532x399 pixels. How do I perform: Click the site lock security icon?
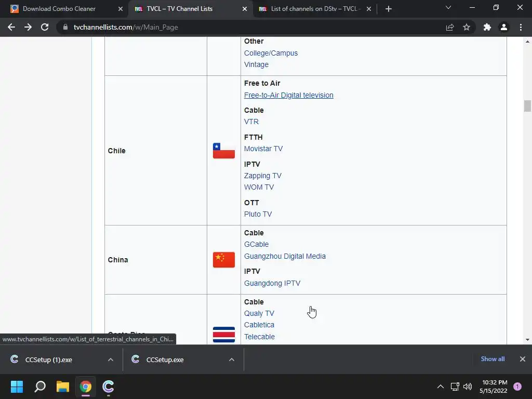point(65,27)
